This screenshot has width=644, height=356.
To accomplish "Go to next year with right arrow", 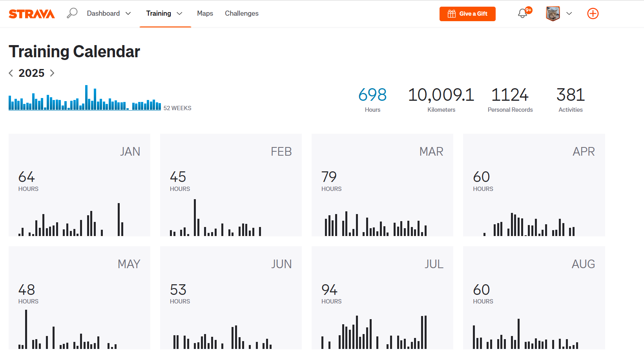I will pyautogui.click(x=52, y=73).
